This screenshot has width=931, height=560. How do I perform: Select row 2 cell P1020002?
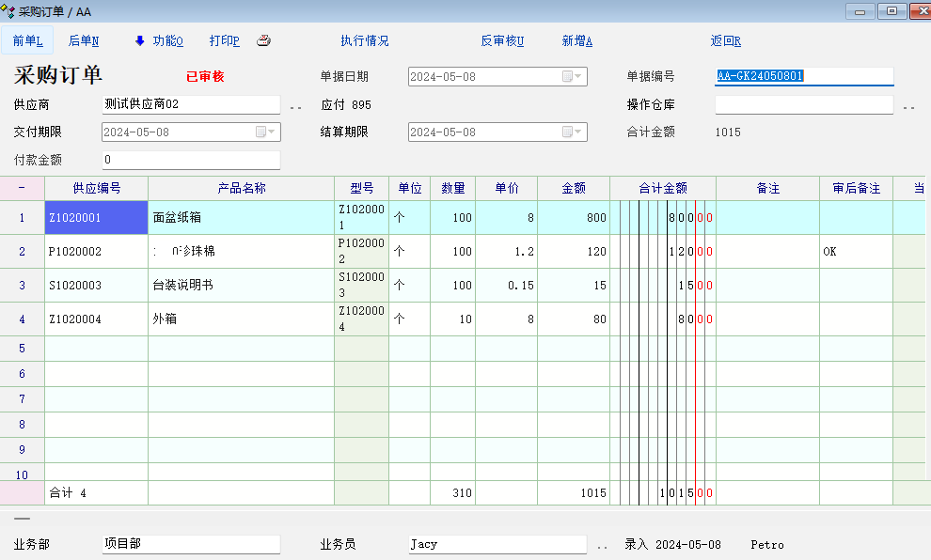coord(96,252)
